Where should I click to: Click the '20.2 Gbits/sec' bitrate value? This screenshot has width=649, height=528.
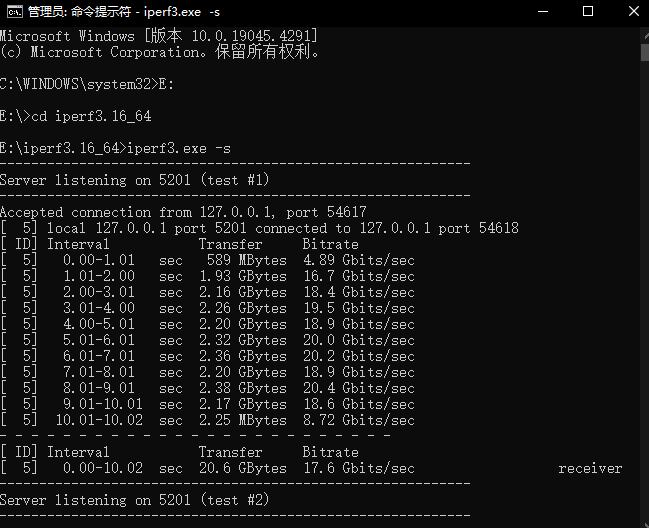[x=358, y=356]
